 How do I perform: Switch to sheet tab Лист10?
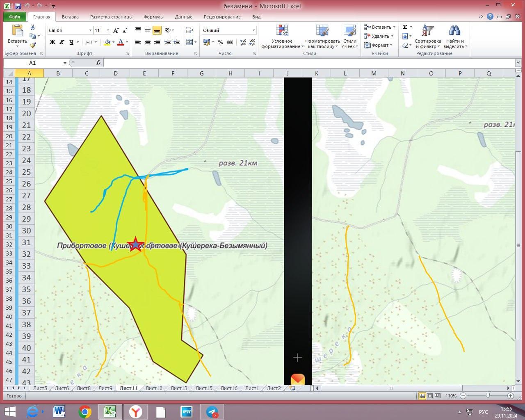click(154, 388)
